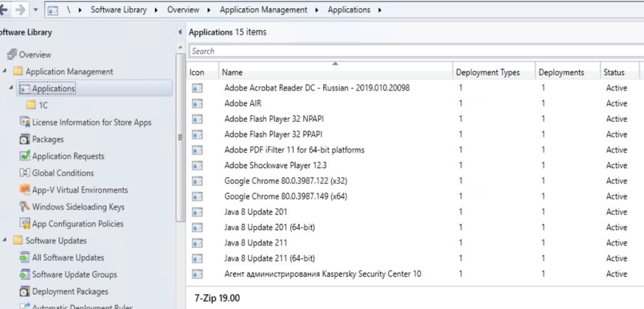Open License Information for Store Apps
The image size is (644, 309).
click(x=92, y=122)
